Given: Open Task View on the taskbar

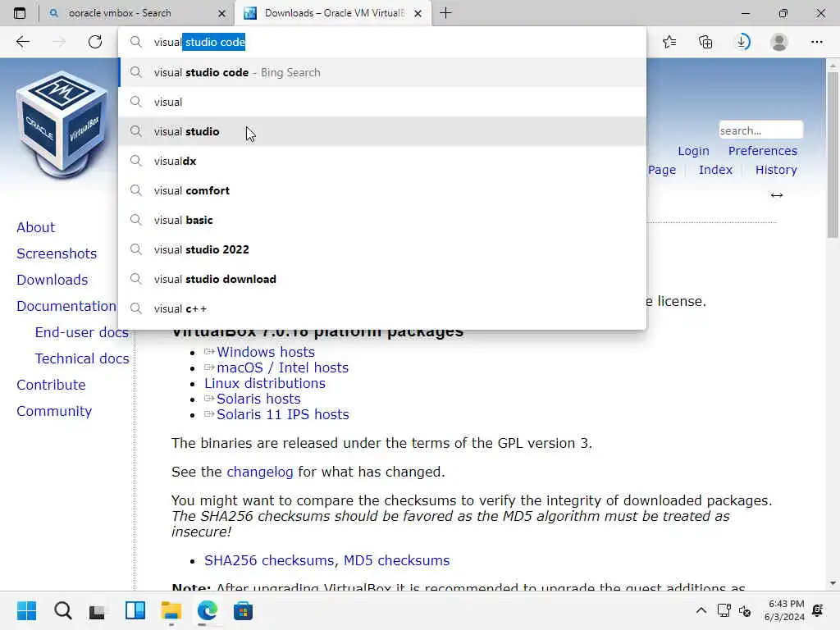Looking at the screenshot, I should click(98, 610).
